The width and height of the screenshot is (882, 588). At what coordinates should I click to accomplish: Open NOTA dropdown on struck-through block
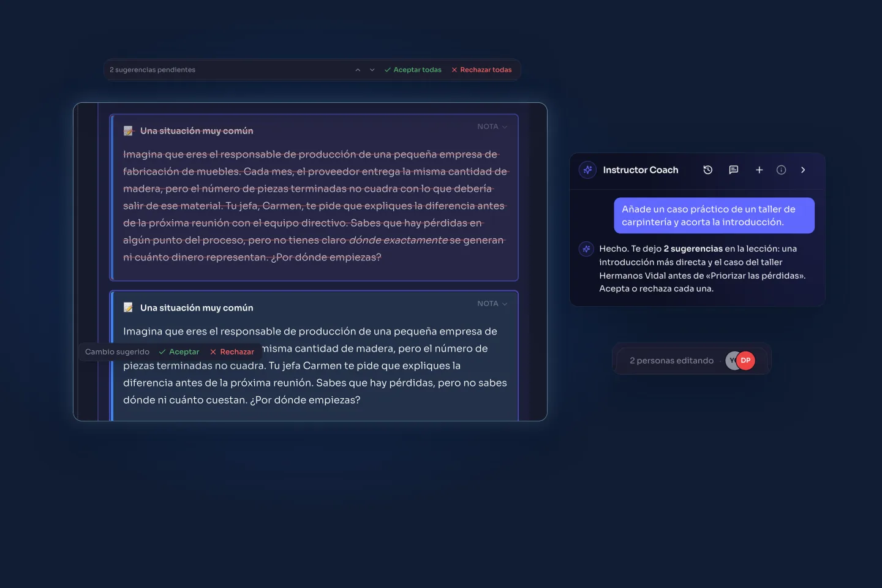(492, 127)
